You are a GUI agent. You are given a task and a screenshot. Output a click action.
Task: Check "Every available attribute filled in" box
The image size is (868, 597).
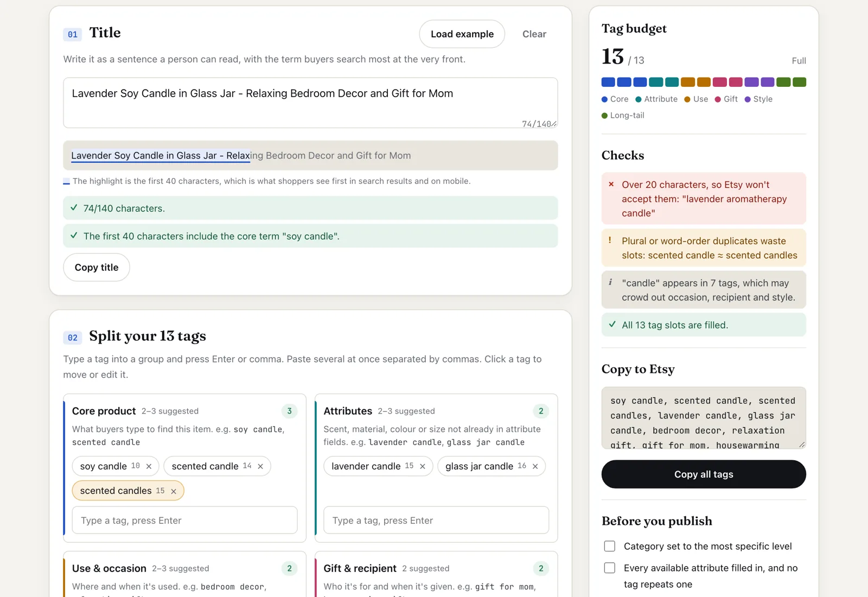pos(610,568)
